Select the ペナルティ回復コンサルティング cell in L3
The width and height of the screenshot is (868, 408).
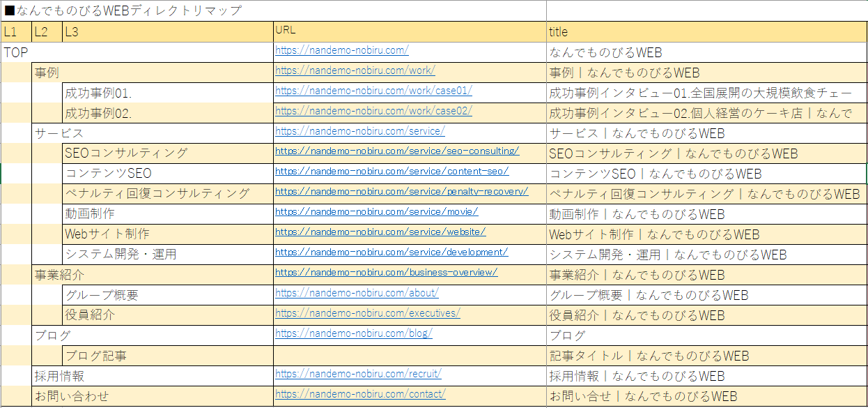click(x=168, y=194)
